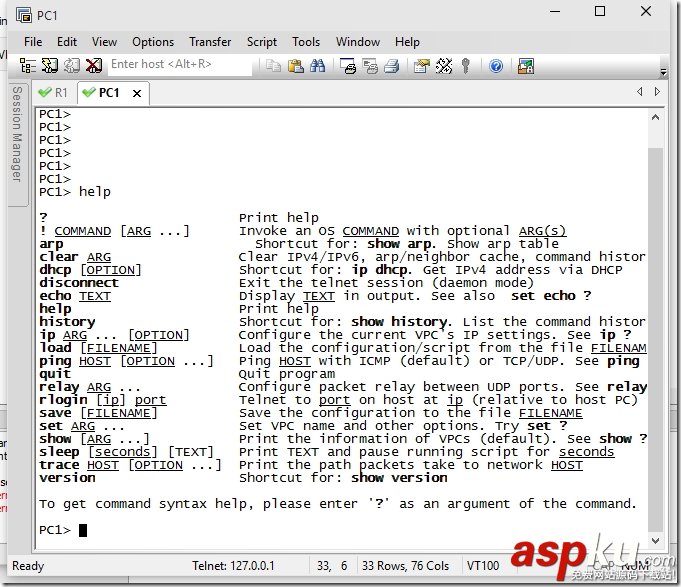The image size is (681, 587).
Task: Click the terminal scrollbar up arrow
Action: (656, 117)
